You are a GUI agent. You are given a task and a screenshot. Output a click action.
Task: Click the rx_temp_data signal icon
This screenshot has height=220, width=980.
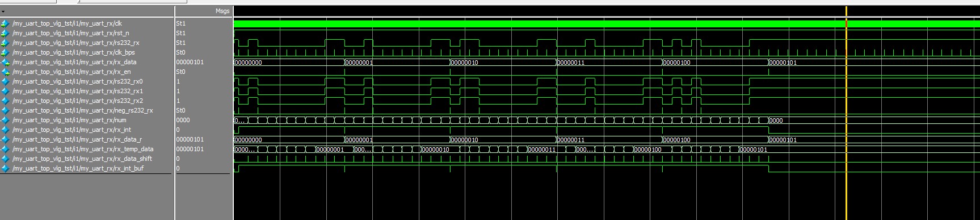pos(5,149)
